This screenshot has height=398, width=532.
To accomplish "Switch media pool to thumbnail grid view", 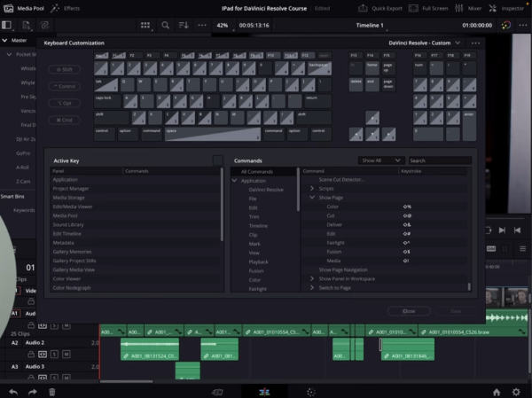I will click(x=145, y=25).
